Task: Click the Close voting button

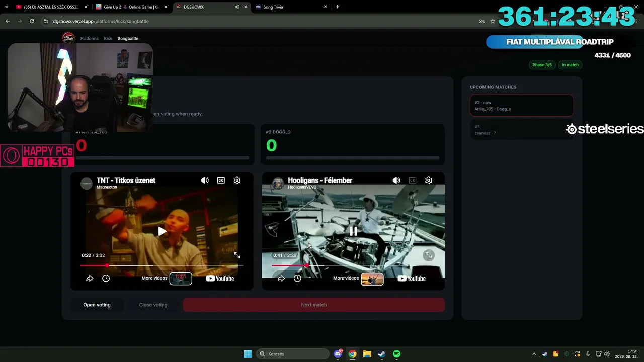Action: click(x=153, y=305)
